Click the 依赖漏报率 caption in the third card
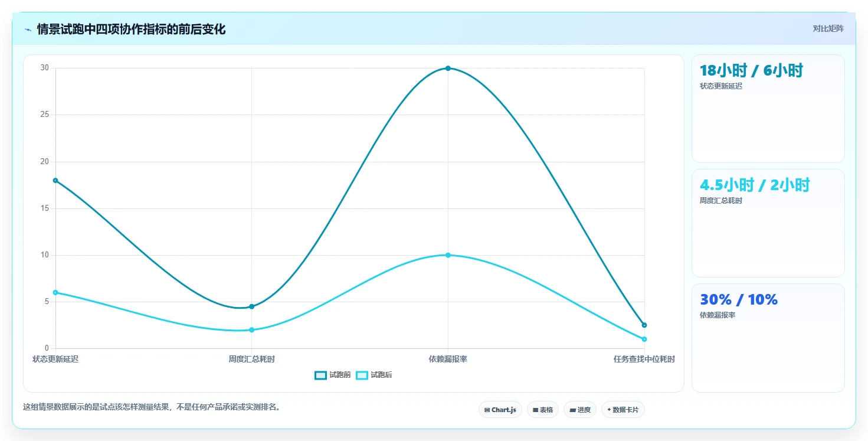This screenshot has width=868, height=441. [x=718, y=315]
